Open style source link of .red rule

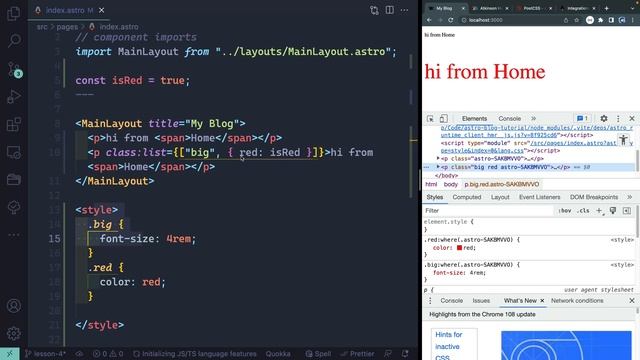tap(622, 240)
